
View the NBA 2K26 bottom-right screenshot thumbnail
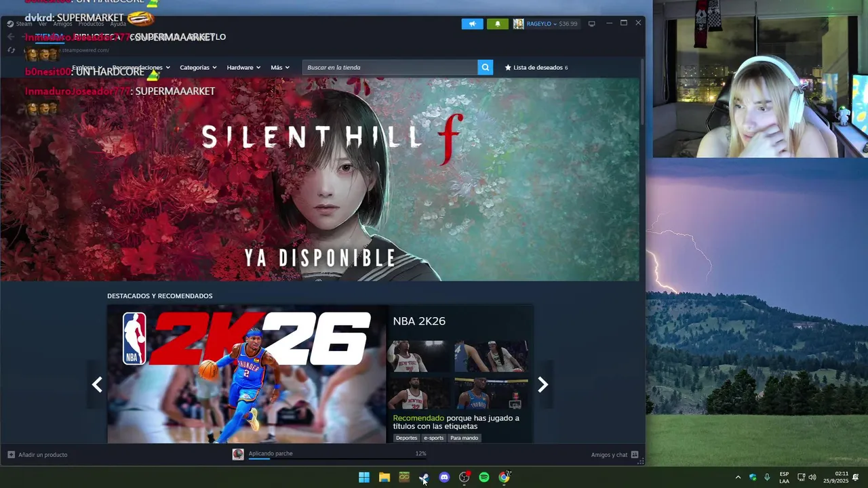click(x=492, y=394)
